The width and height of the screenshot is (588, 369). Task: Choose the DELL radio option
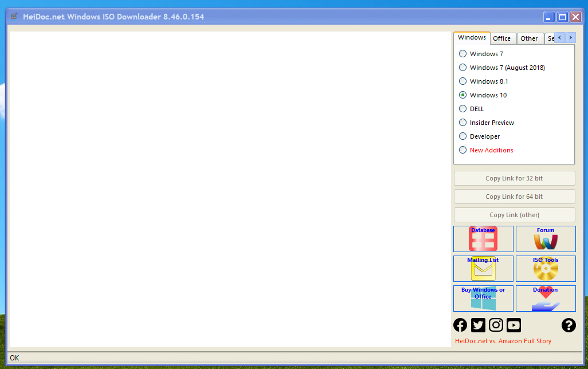[x=472, y=109]
